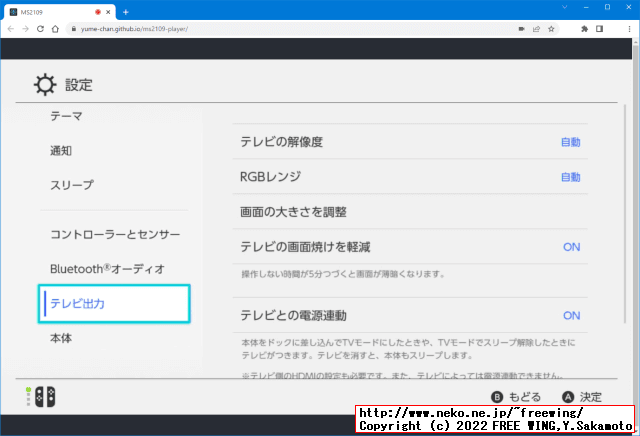Viewport: 640px width, 436px height.
Task: Select the MS2109 browser tab
Action: point(60,12)
